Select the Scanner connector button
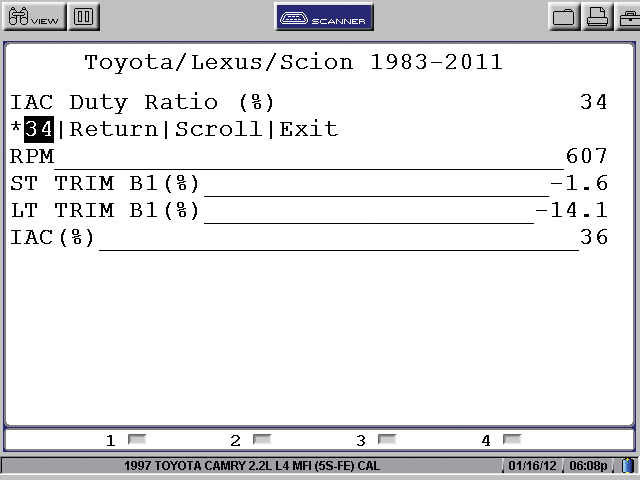 324,17
